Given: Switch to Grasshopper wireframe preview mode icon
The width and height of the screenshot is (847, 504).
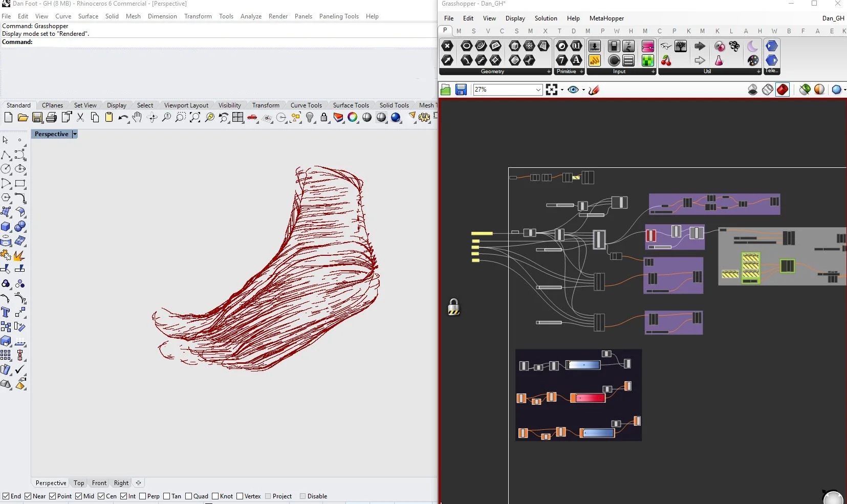Looking at the screenshot, I should [768, 90].
